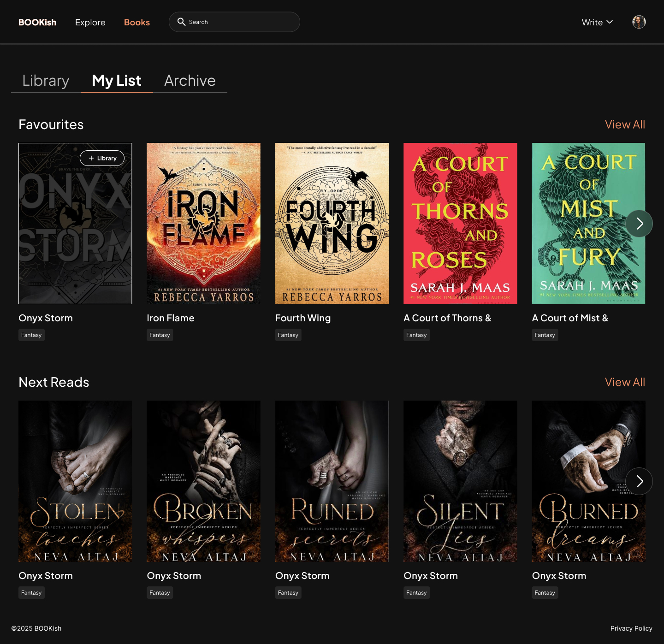
Task: Click Onyx Storm title in Favourites row
Action: (46, 318)
